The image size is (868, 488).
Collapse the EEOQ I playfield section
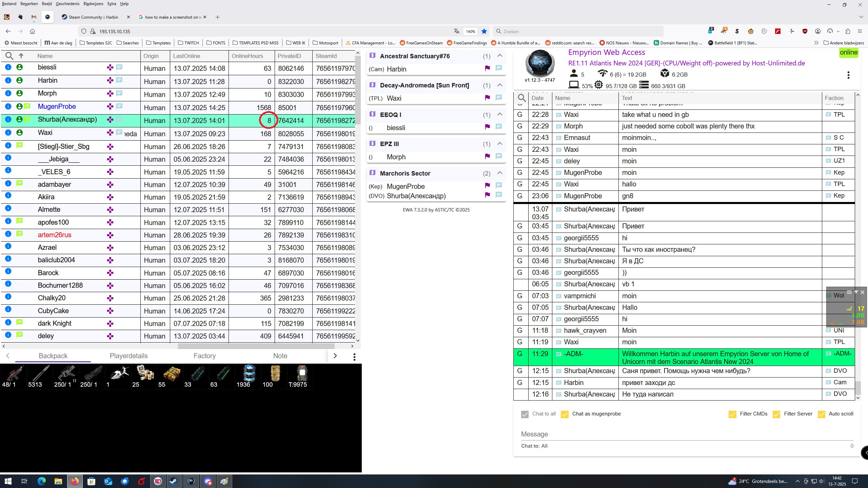(499, 114)
